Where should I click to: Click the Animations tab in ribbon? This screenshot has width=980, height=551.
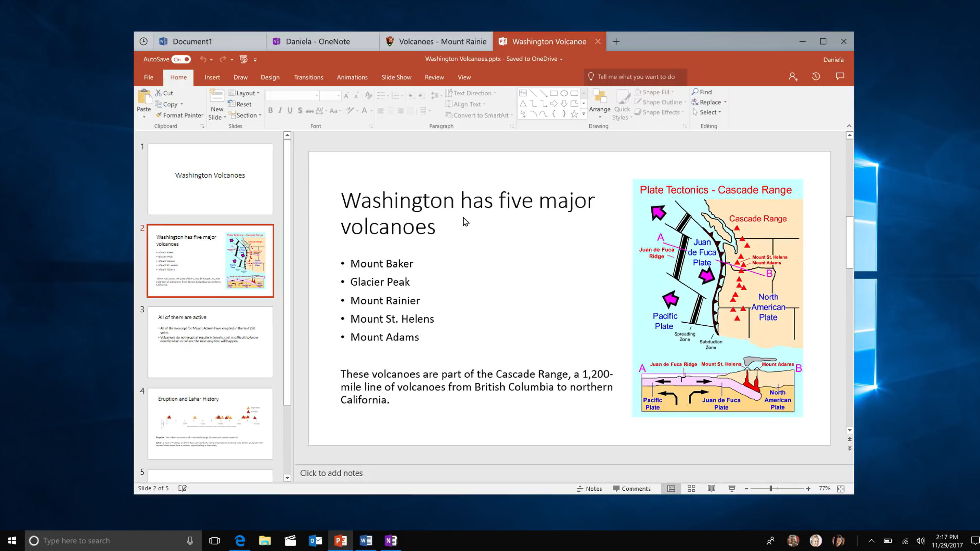click(352, 77)
